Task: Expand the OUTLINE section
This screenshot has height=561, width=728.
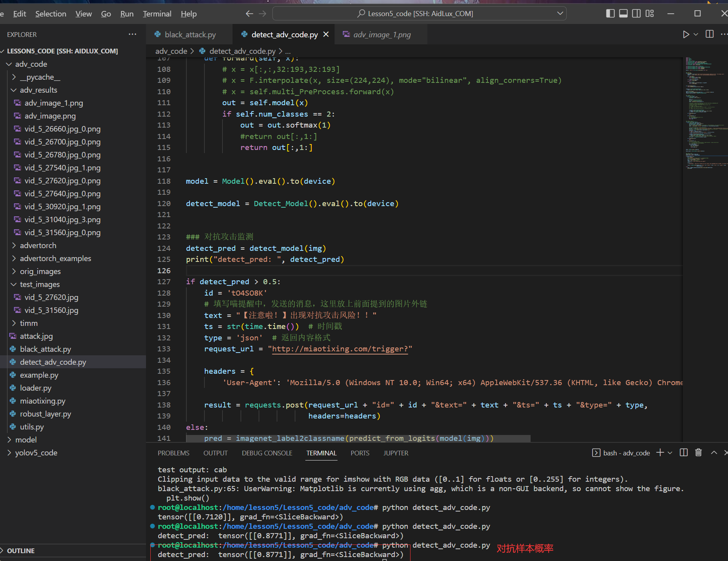Action: click(x=73, y=551)
